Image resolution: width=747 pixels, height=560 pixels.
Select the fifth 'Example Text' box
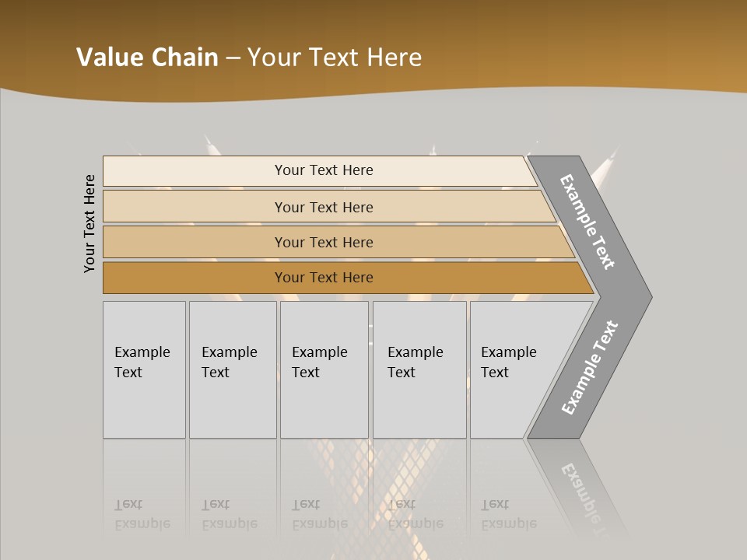point(512,369)
